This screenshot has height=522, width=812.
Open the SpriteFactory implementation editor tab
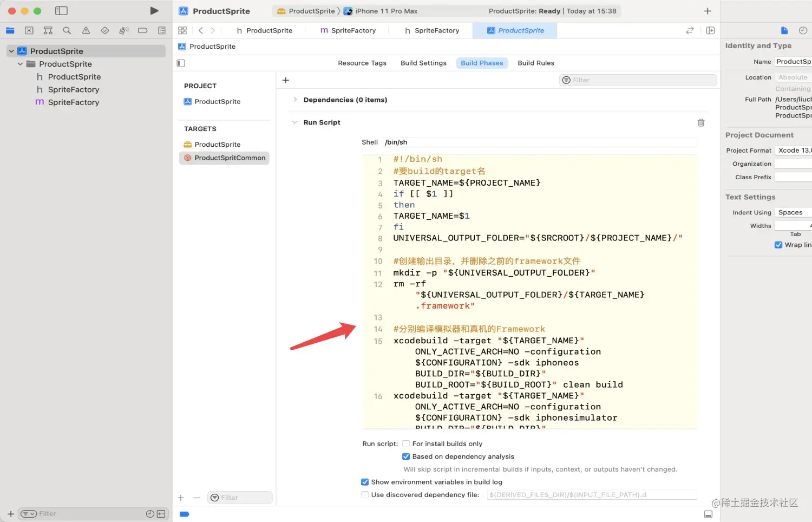click(x=348, y=30)
